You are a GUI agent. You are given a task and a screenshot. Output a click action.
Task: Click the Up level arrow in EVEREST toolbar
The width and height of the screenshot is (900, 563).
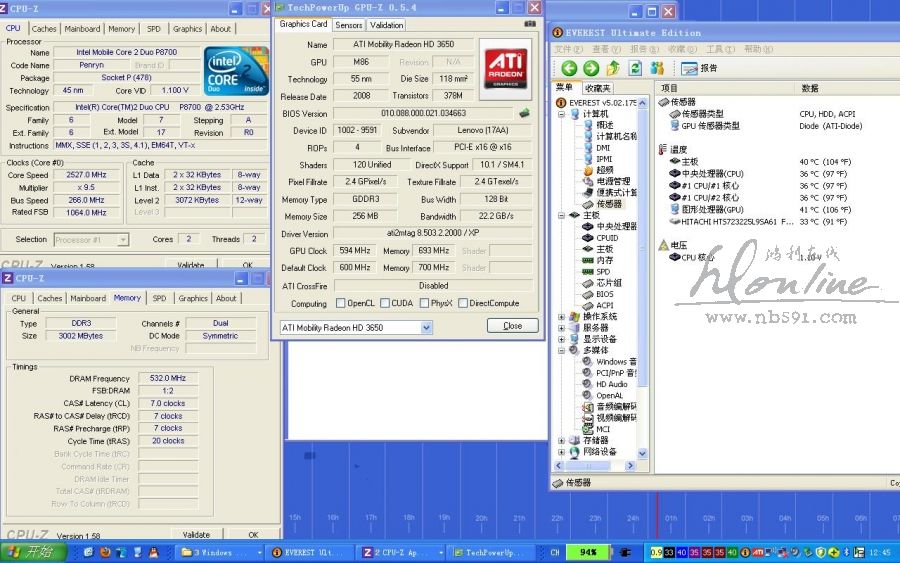(x=613, y=68)
